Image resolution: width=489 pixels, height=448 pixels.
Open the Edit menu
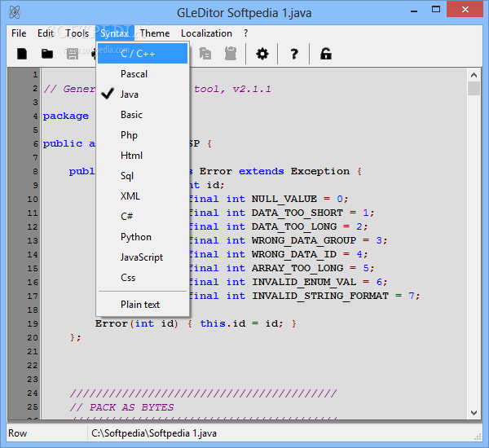pos(46,33)
